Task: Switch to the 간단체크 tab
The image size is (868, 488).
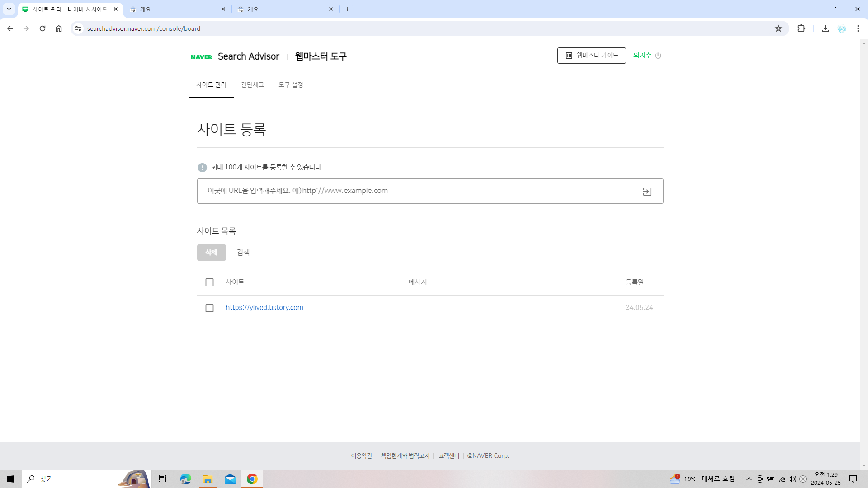Action: coord(252,85)
